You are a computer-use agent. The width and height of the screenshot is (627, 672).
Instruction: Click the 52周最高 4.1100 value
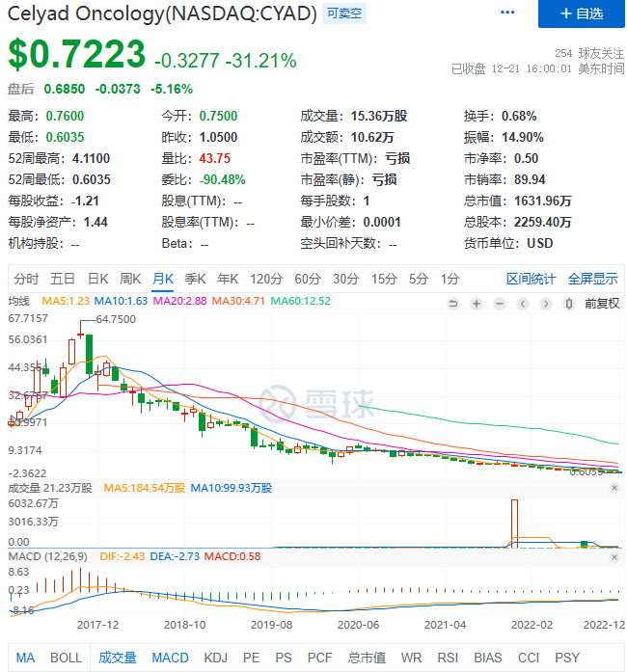(91, 158)
